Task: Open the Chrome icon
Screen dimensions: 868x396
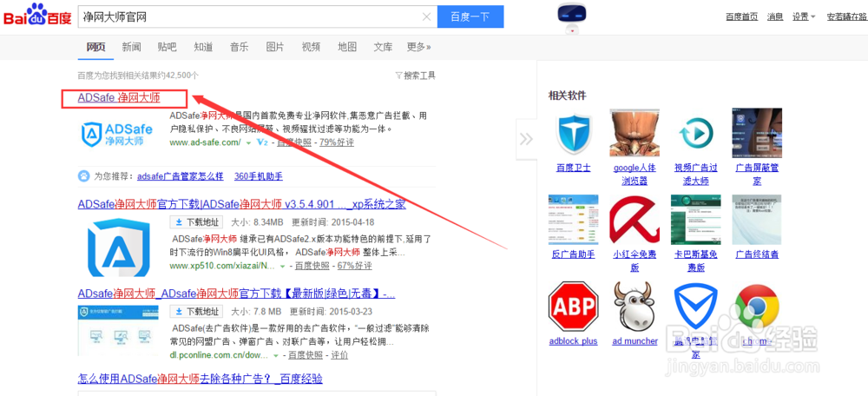Action: pos(756,307)
